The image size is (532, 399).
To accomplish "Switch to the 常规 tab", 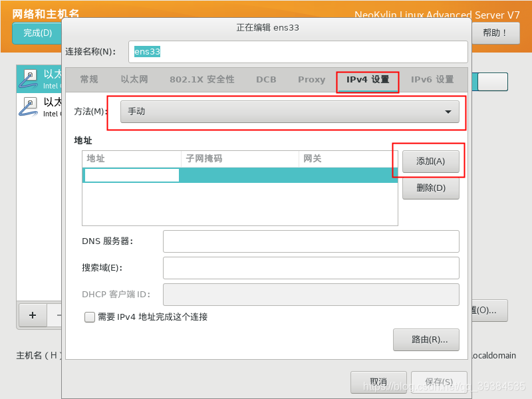I will click(x=89, y=79).
